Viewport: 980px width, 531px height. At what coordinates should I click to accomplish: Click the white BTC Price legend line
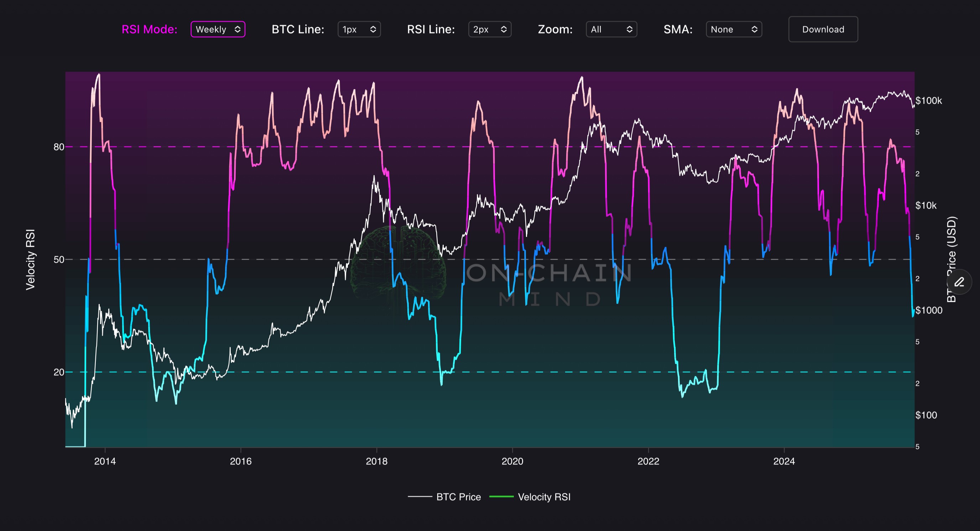click(419, 497)
